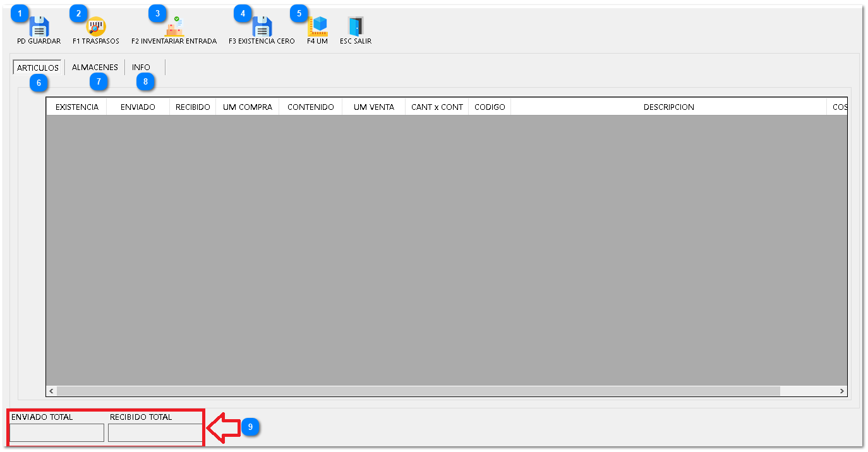868x452 pixels.
Task: Exit using the ESC SALIR door icon
Action: point(356,27)
